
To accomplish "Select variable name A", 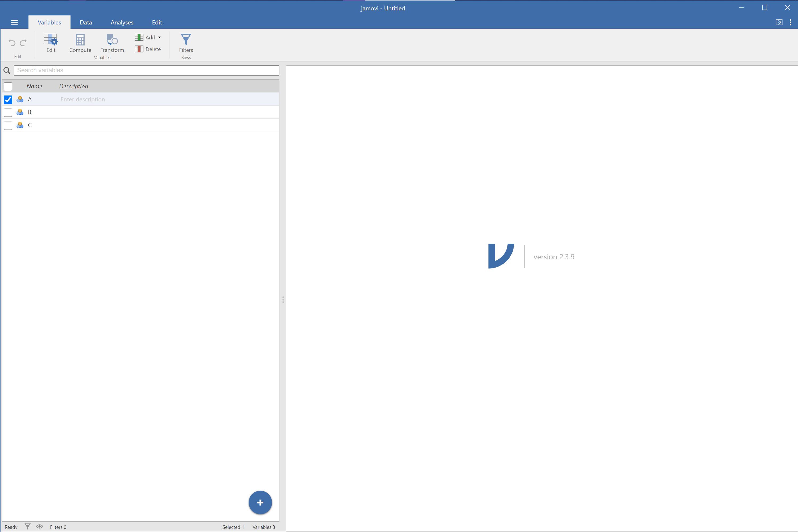I will 30,99.
